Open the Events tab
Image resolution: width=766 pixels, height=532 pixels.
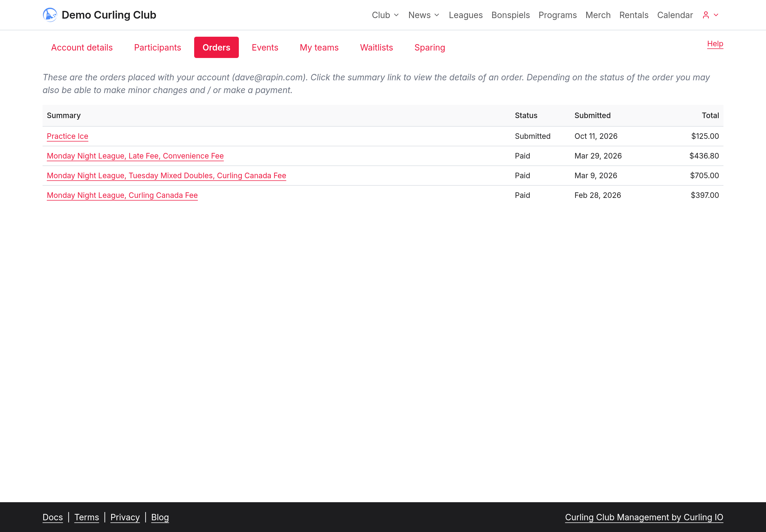[265, 47]
